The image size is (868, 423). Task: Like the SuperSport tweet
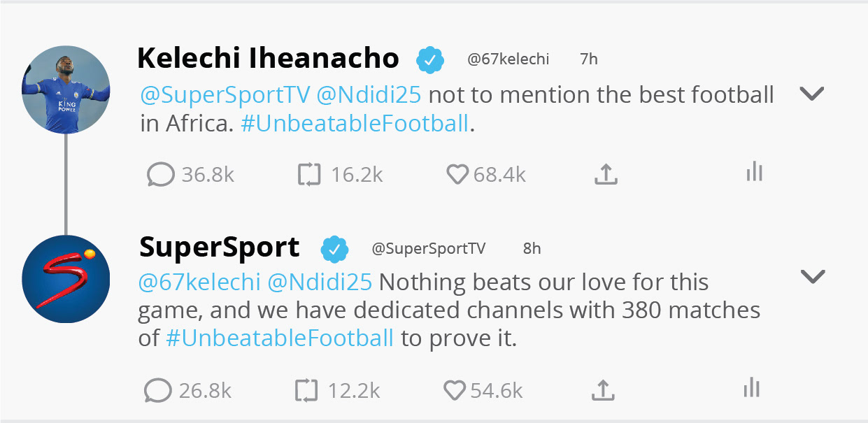[455, 390]
